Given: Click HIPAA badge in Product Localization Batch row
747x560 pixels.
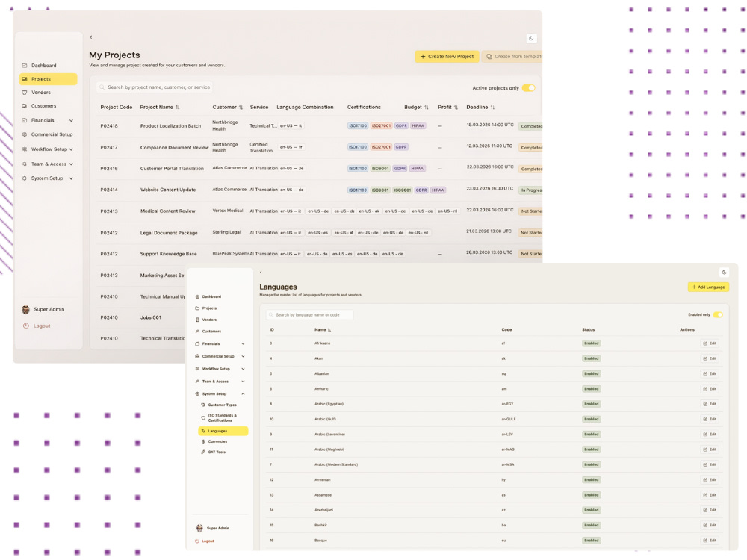Looking at the screenshot, I should pyautogui.click(x=418, y=125).
